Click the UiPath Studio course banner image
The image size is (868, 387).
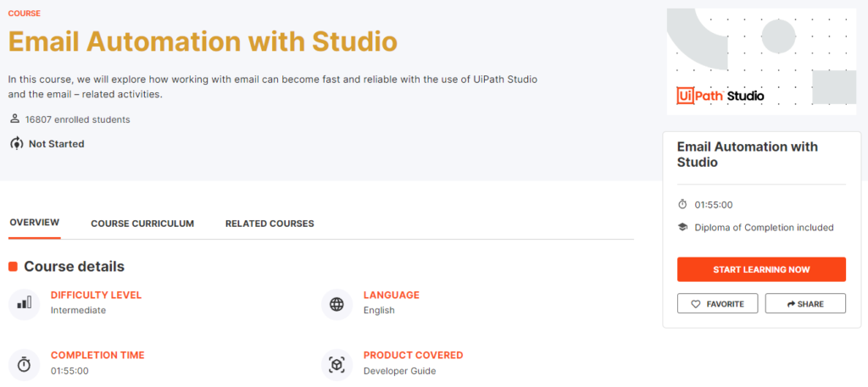761,61
